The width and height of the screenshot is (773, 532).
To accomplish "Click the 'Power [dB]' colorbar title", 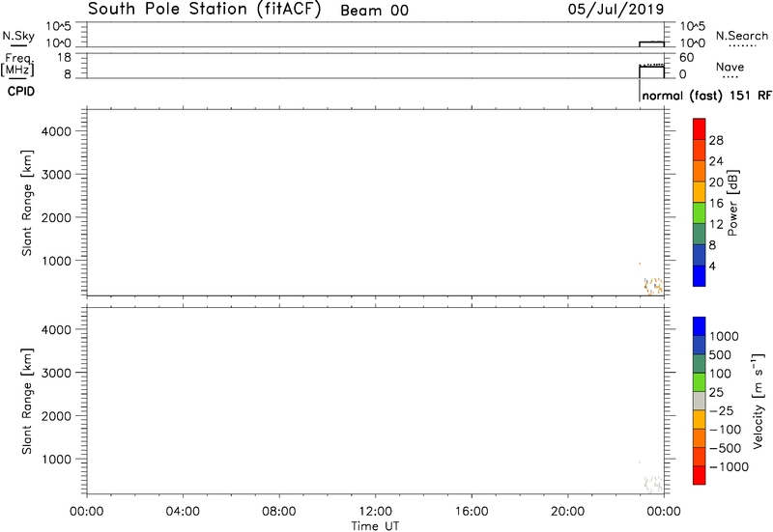I will (732, 203).
